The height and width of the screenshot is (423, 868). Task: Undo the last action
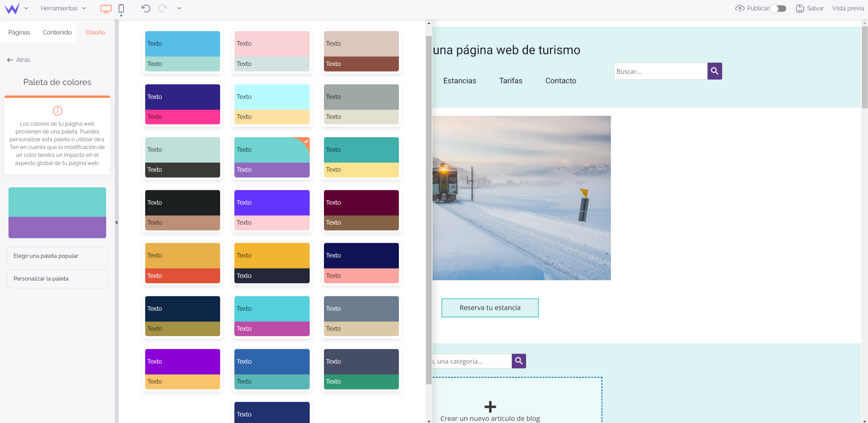(146, 8)
